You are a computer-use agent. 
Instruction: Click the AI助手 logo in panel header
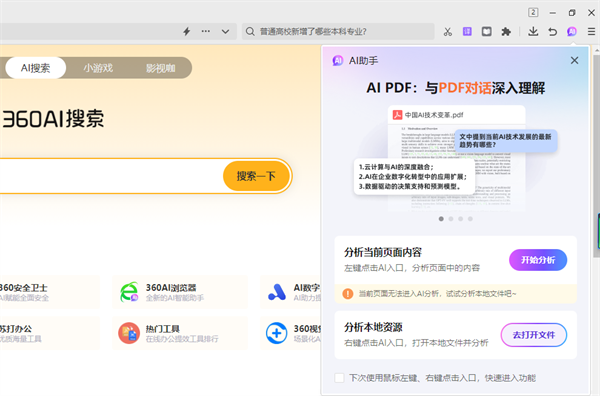point(338,60)
